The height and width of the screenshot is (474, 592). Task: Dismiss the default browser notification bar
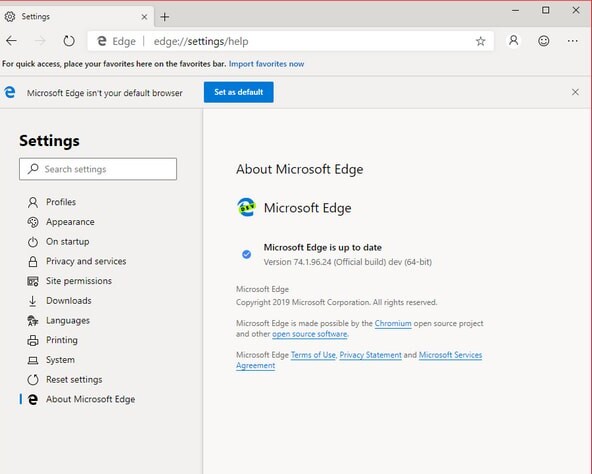(x=575, y=92)
